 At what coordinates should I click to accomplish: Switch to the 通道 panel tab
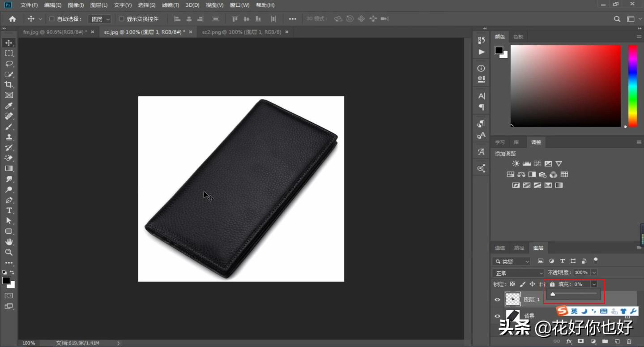pos(500,248)
